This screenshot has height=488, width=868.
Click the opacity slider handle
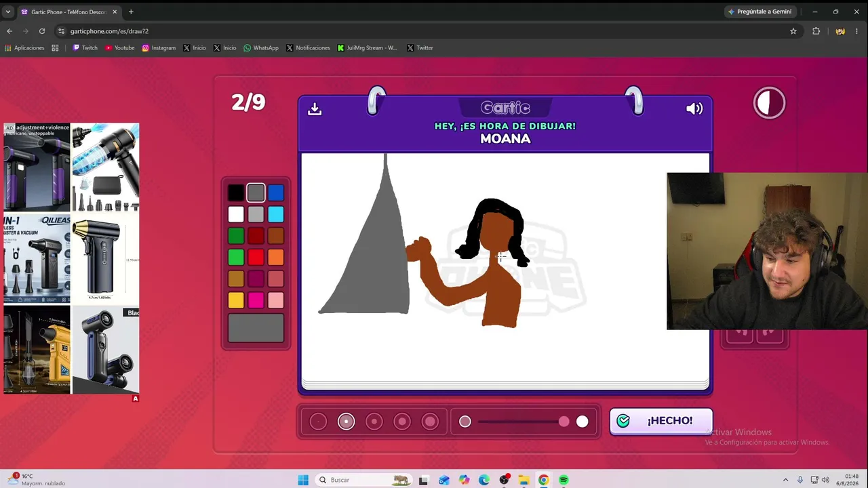coord(564,422)
